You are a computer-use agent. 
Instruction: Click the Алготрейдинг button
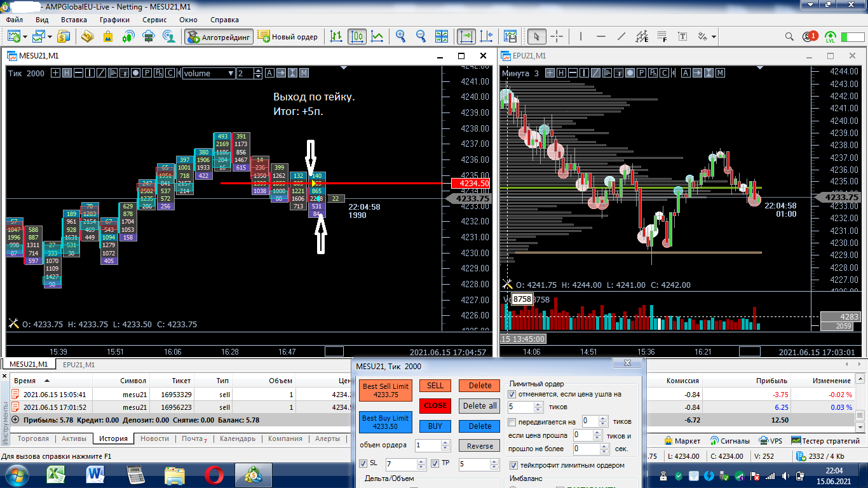click(219, 36)
